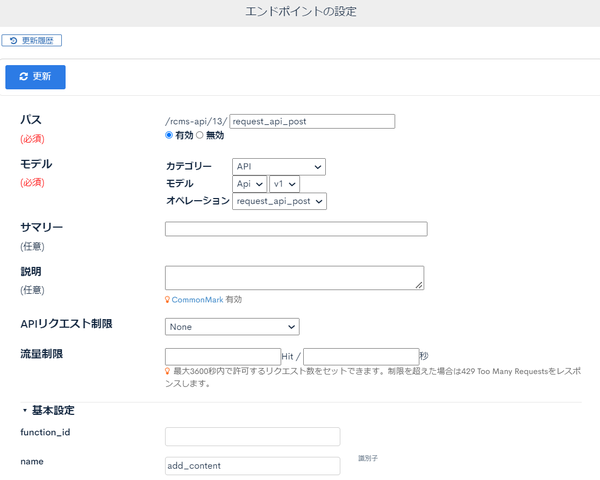Screen dimensions: 600x480
Task: Click the 説明 textarea
Action: pos(294,278)
